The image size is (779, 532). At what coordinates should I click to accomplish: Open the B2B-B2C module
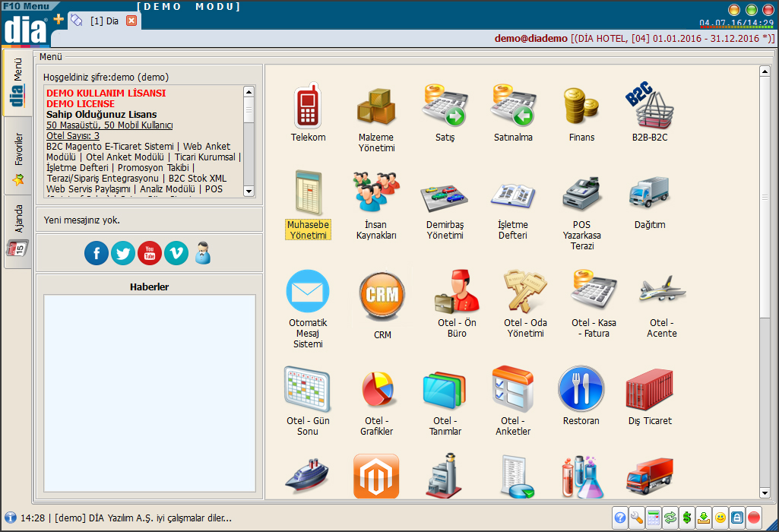point(650,111)
